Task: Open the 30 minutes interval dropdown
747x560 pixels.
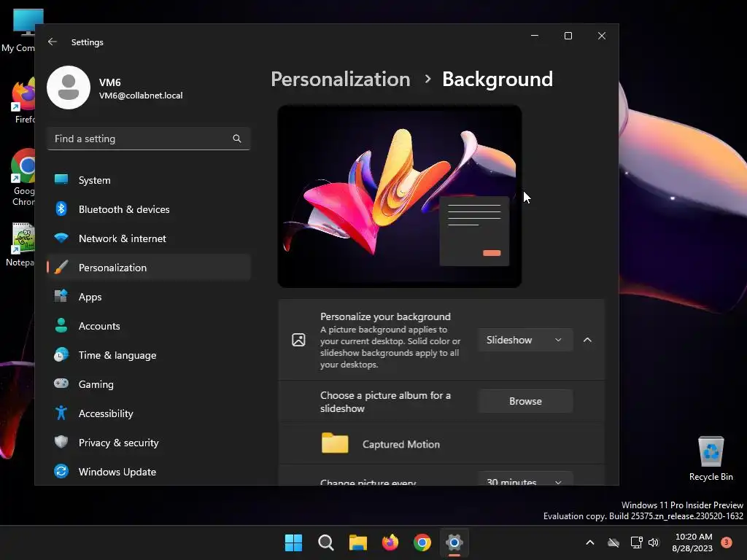Action: pyautogui.click(x=525, y=479)
